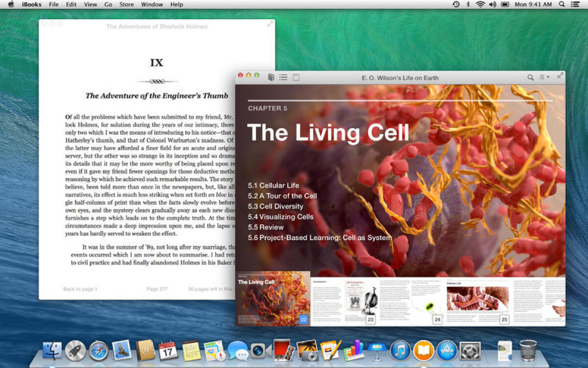The width and height of the screenshot is (588, 368).
Task: Select the 5.1 Cellular Life chapter entry
Action: (x=273, y=185)
